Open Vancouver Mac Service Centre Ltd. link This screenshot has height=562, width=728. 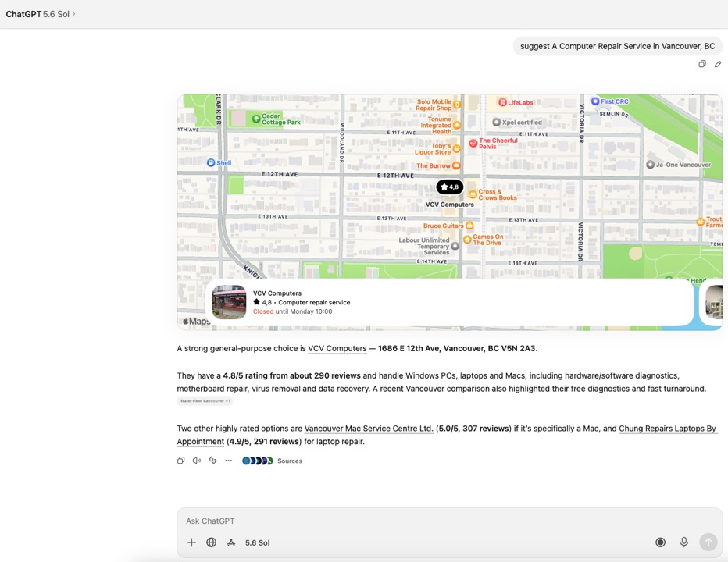pyautogui.click(x=369, y=429)
